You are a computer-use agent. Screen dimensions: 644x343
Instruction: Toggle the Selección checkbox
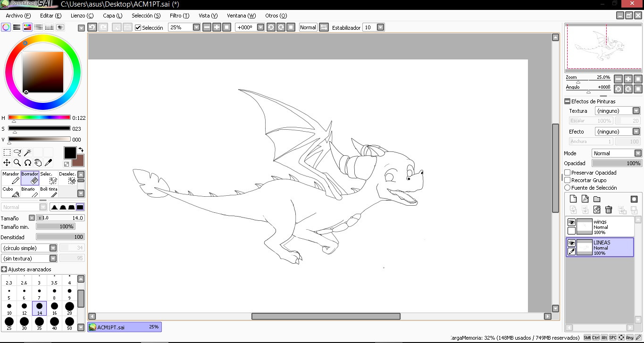[x=138, y=27]
